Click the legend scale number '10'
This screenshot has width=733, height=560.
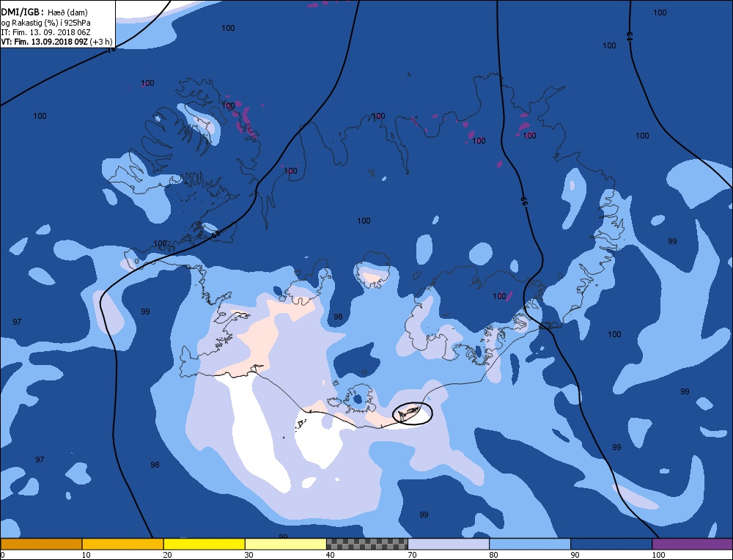(86, 555)
